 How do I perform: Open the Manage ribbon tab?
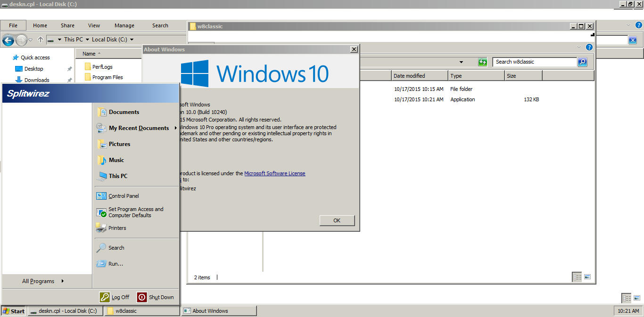124,25
